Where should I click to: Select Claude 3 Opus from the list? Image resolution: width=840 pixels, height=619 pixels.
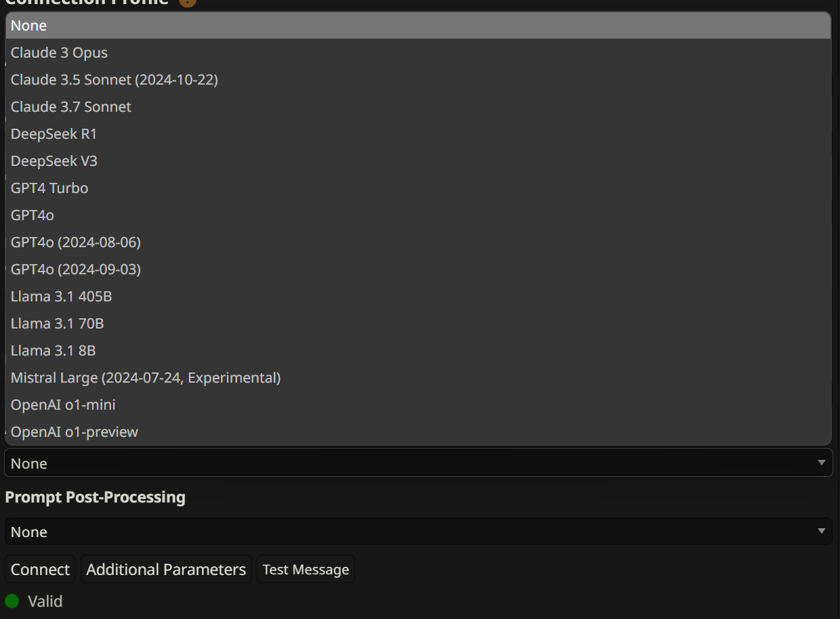point(418,53)
